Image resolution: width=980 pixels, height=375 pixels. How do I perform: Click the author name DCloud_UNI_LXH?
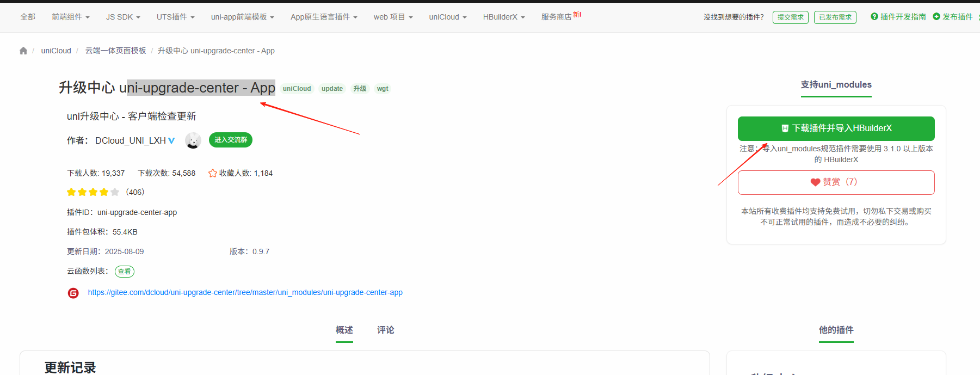tap(131, 140)
